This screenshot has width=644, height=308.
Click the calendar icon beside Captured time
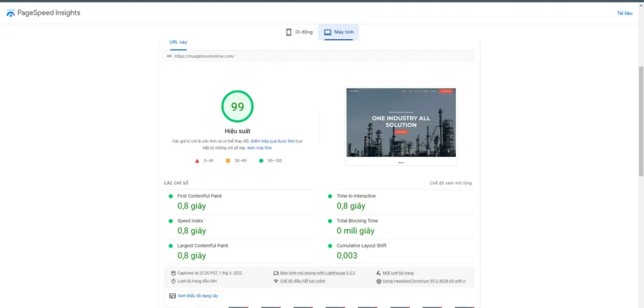pyautogui.click(x=172, y=273)
